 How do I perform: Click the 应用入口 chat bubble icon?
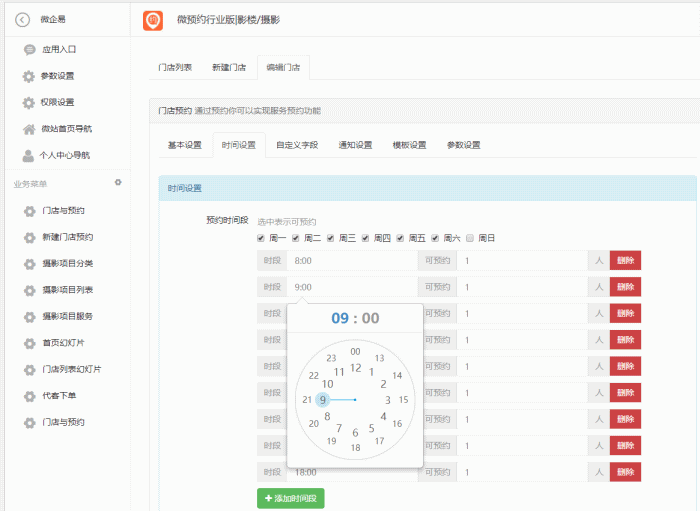pos(29,49)
